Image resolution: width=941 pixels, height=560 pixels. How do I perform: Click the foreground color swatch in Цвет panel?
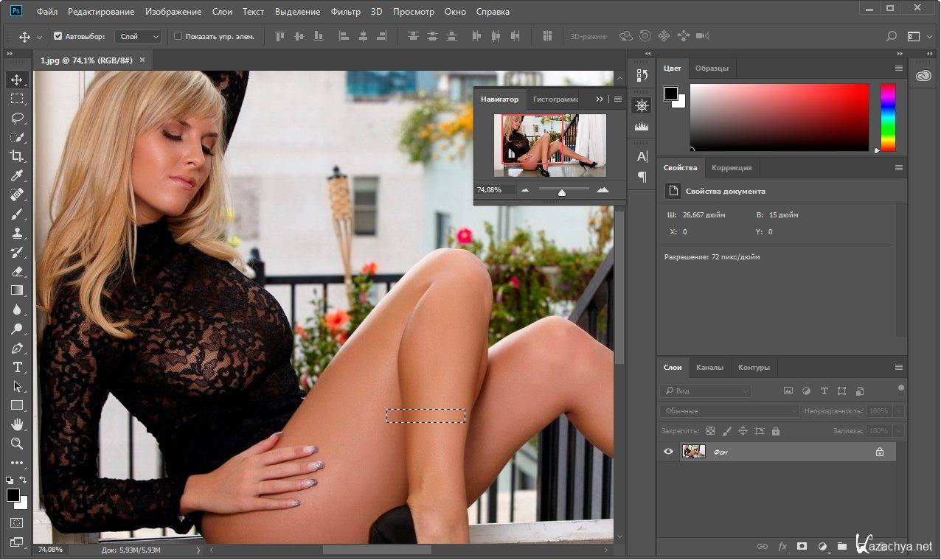(670, 94)
